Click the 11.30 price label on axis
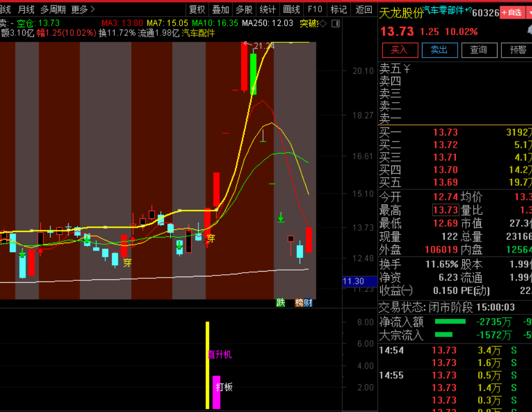Screen dimensions: 532x412 [354, 282]
